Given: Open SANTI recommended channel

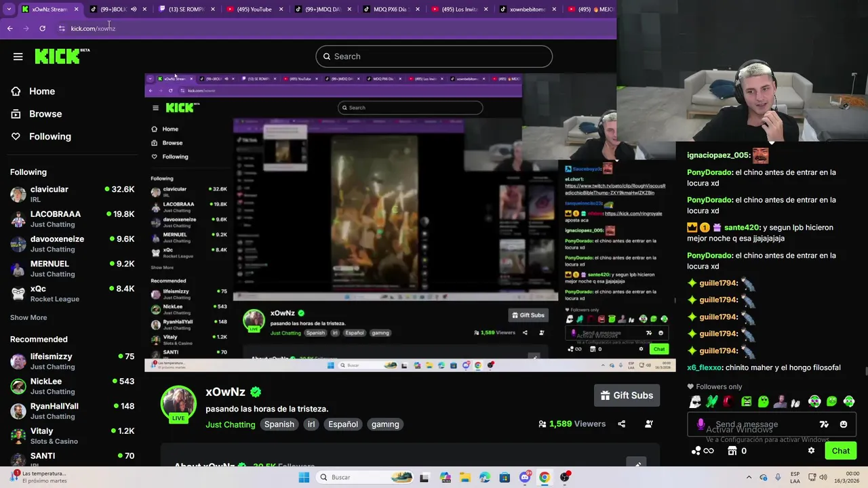Looking at the screenshot, I should [72, 457].
